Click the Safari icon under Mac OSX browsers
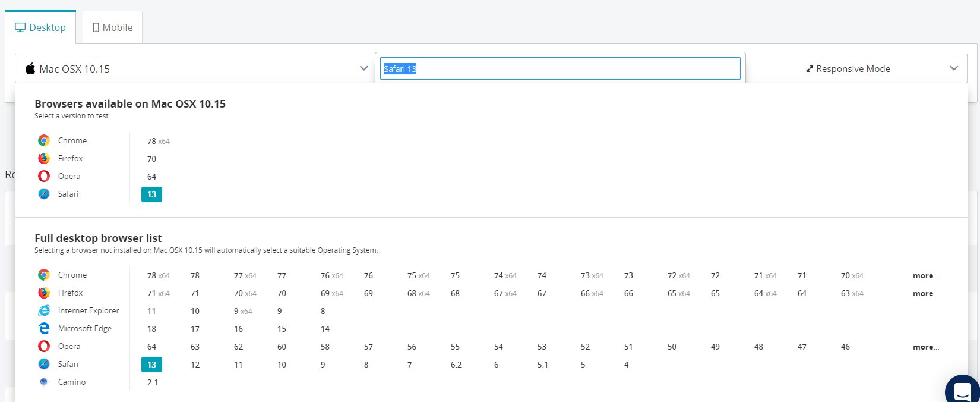Viewport: 980px width, 402px height. point(44,194)
